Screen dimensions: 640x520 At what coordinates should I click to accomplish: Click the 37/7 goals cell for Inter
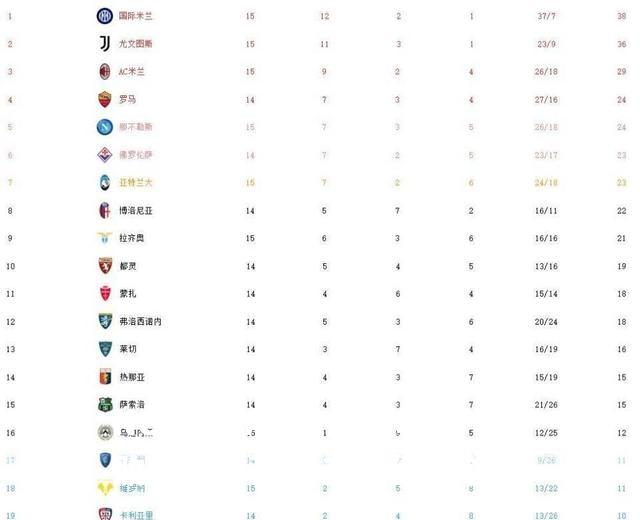pos(546,16)
